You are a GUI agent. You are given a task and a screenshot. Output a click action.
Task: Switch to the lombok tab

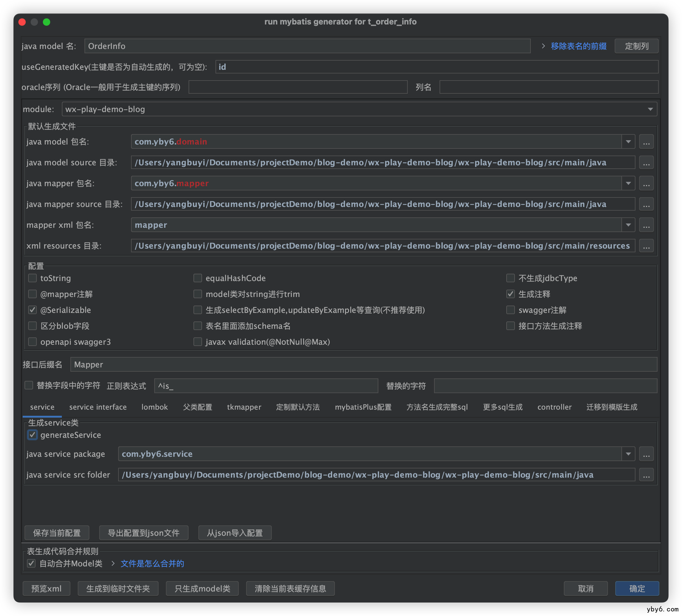point(154,407)
